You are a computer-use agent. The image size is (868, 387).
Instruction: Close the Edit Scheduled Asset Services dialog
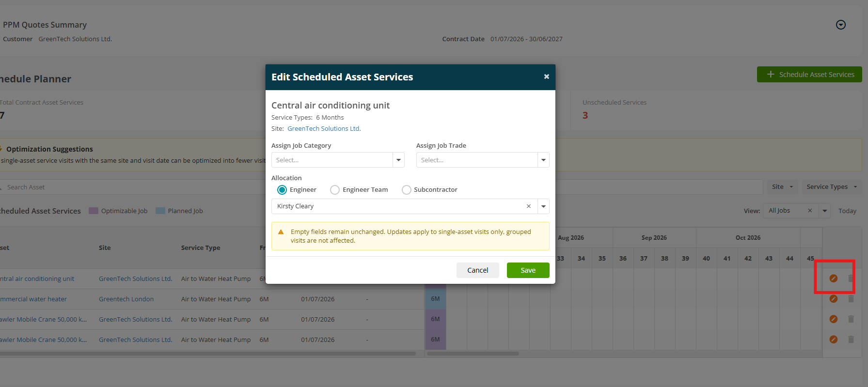[x=546, y=77]
